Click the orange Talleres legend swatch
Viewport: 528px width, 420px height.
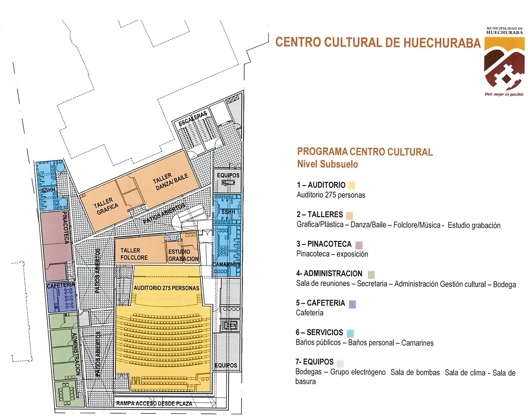point(349,215)
